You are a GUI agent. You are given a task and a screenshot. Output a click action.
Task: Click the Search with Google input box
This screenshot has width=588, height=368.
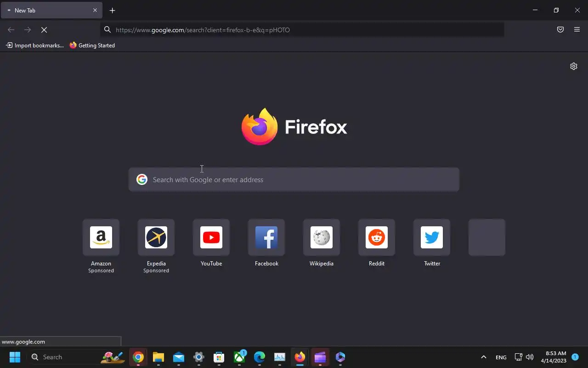[x=294, y=179]
